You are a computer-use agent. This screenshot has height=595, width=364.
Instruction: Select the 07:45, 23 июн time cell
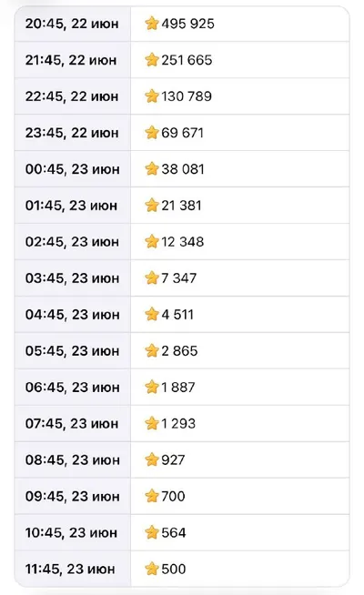pyautogui.click(x=73, y=423)
